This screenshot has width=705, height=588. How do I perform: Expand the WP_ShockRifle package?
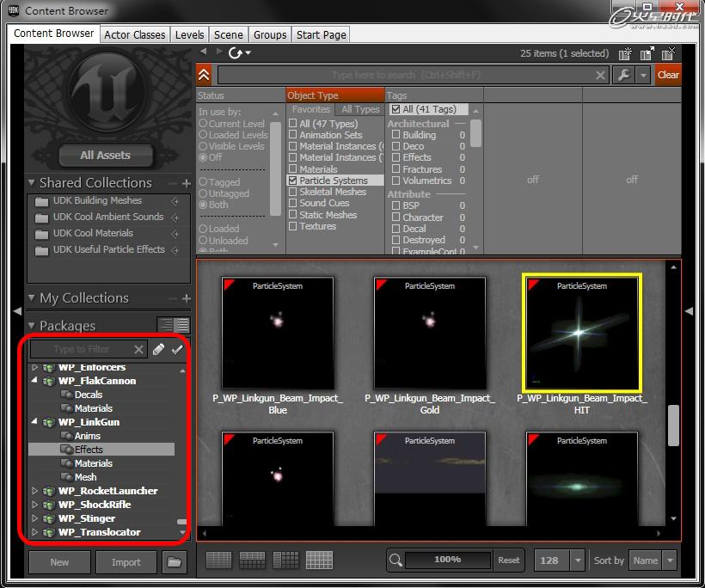coord(34,505)
